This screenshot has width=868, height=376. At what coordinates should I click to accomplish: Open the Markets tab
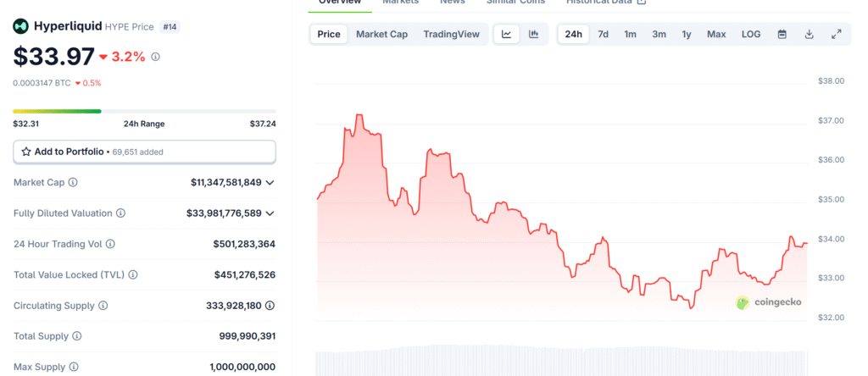(x=401, y=3)
